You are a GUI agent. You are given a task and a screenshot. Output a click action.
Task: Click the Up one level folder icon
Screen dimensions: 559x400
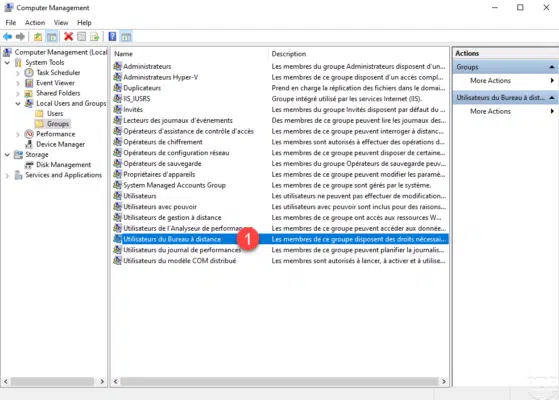[x=38, y=37]
